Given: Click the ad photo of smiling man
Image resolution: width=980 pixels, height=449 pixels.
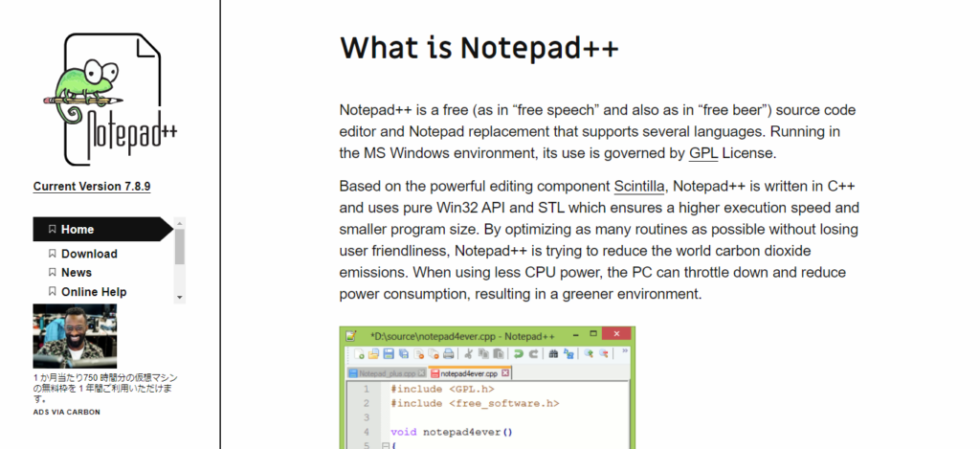Looking at the screenshot, I should click(75, 336).
